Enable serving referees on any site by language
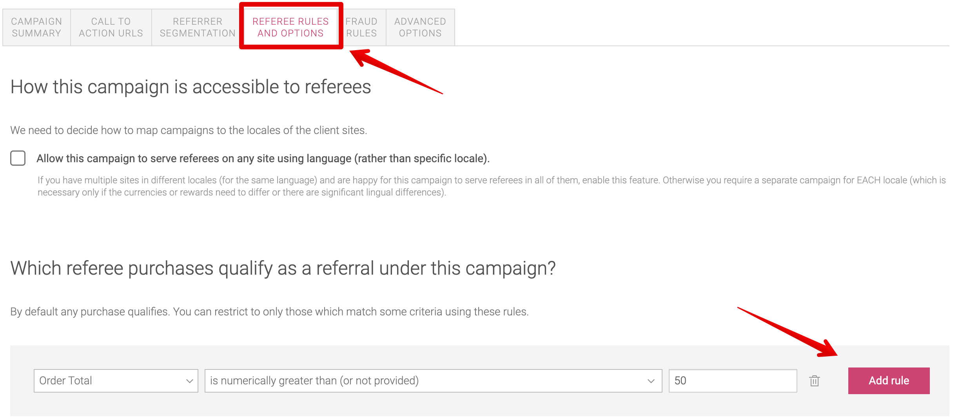Viewport: 980px width, 420px height. [x=18, y=158]
